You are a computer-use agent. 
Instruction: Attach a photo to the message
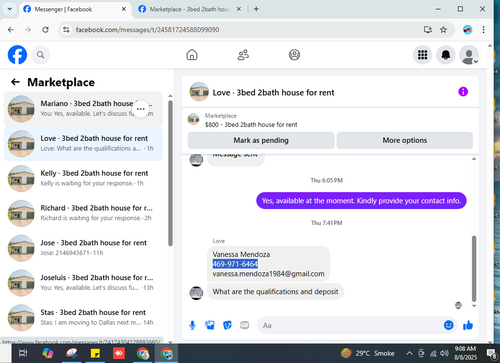click(x=210, y=325)
